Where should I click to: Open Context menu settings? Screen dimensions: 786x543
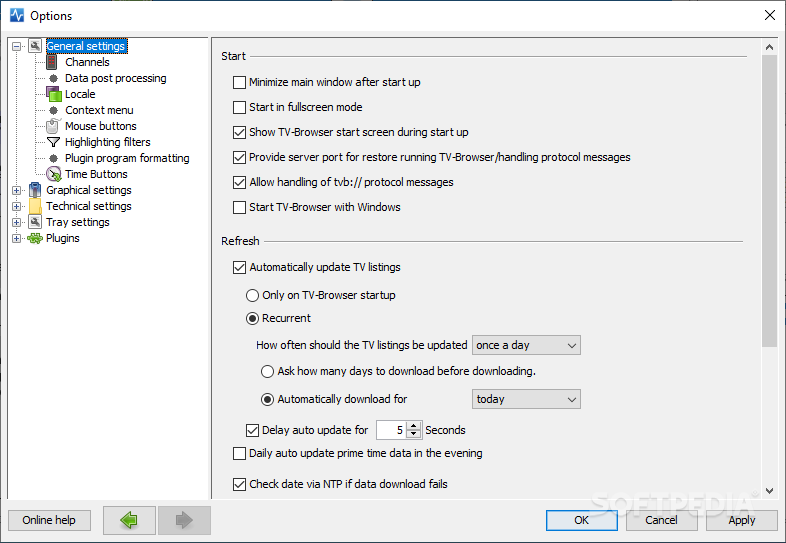coord(99,110)
